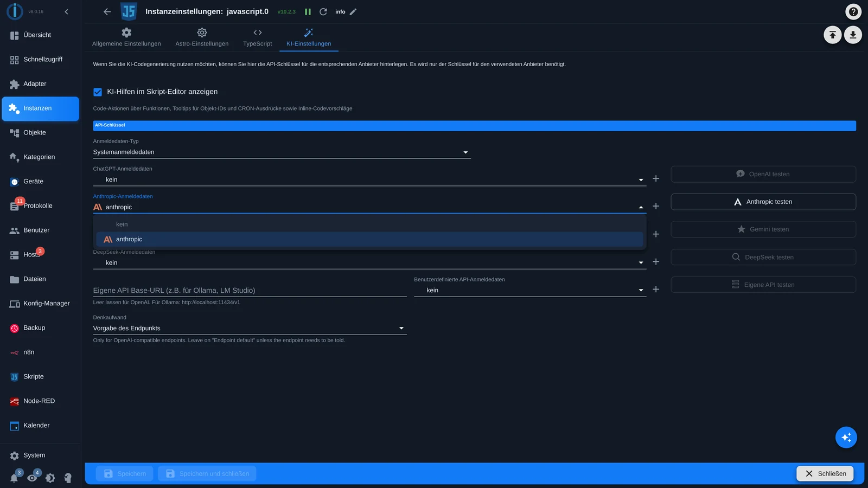
Task: Open the floating AI sparkle assistant button
Action: 846,437
